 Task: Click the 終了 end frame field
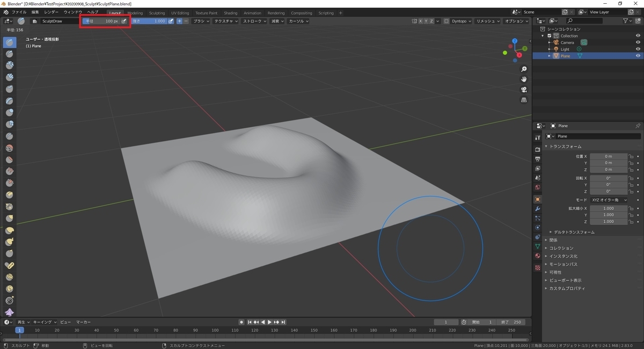tap(510, 322)
